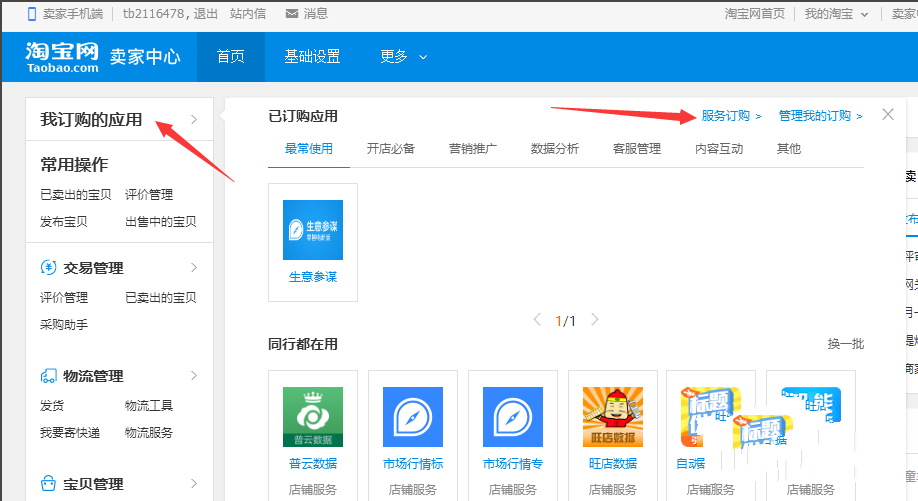Click the 市场行情标 app icon
Image resolution: width=918 pixels, height=501 pixels.
coord(413,417)
